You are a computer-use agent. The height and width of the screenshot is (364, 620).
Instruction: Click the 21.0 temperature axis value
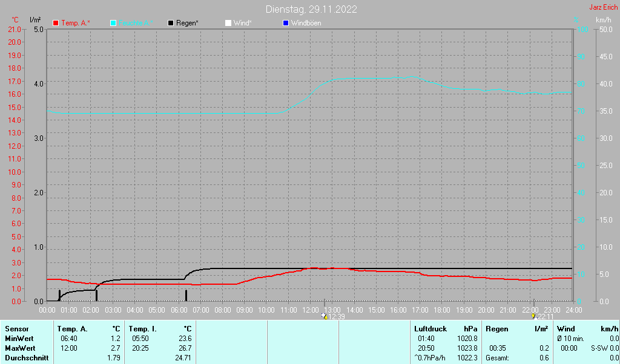(15, 30)
